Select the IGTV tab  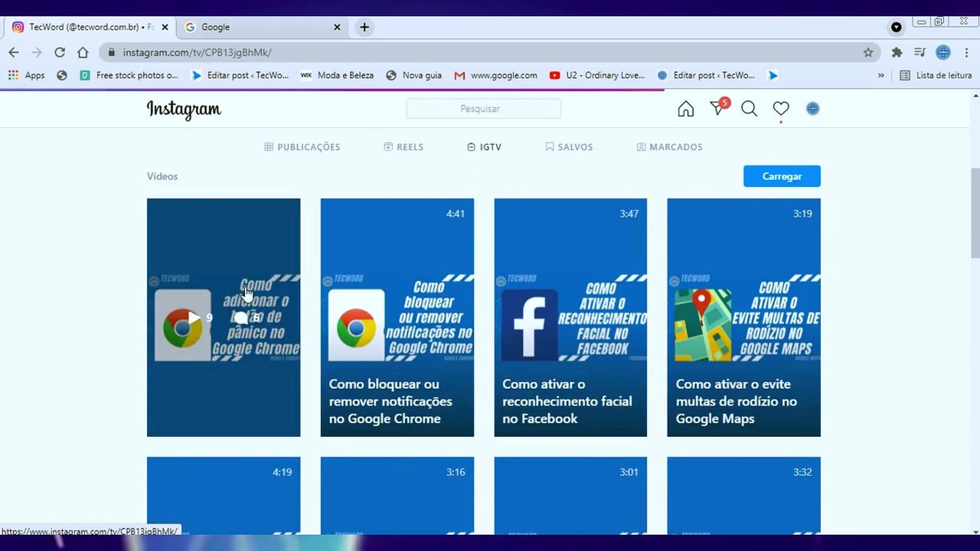point(484,147)
